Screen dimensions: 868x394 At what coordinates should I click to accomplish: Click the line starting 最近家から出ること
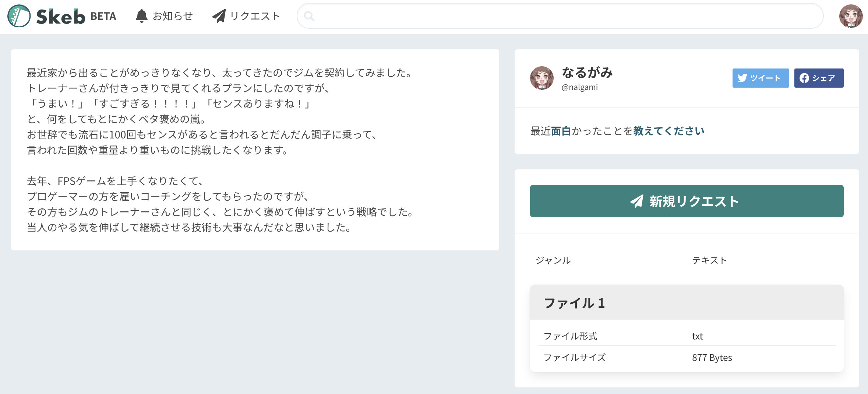tap(220, 73)
